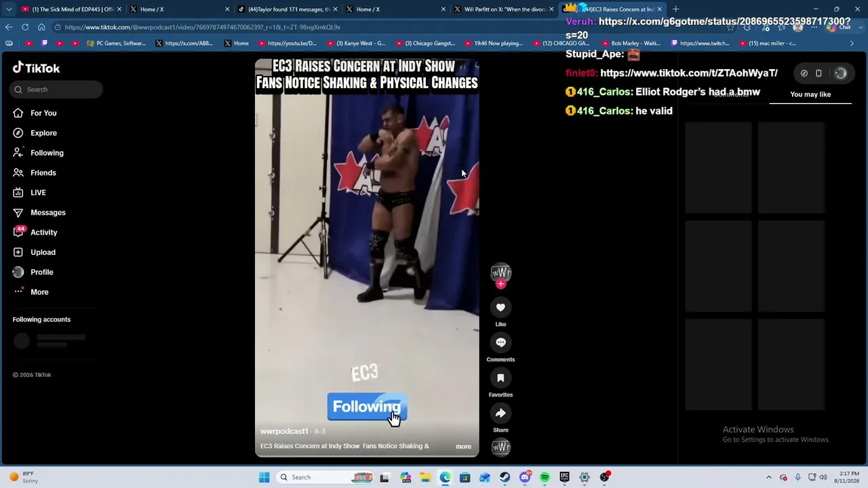Reload the TikTok page
Image resolution: width=868 pixels, height=488 pixels.
pyautogui.click(x=25, y=27)
